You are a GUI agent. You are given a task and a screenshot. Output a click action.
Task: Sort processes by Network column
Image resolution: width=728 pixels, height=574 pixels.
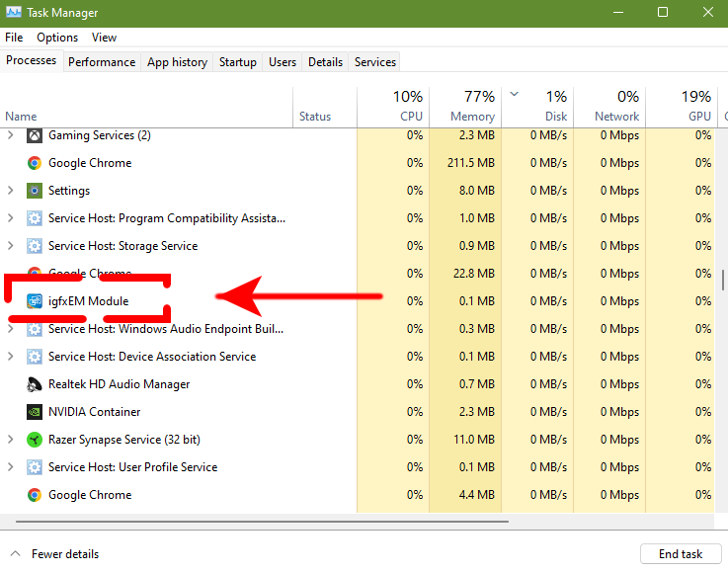(609, 108)
